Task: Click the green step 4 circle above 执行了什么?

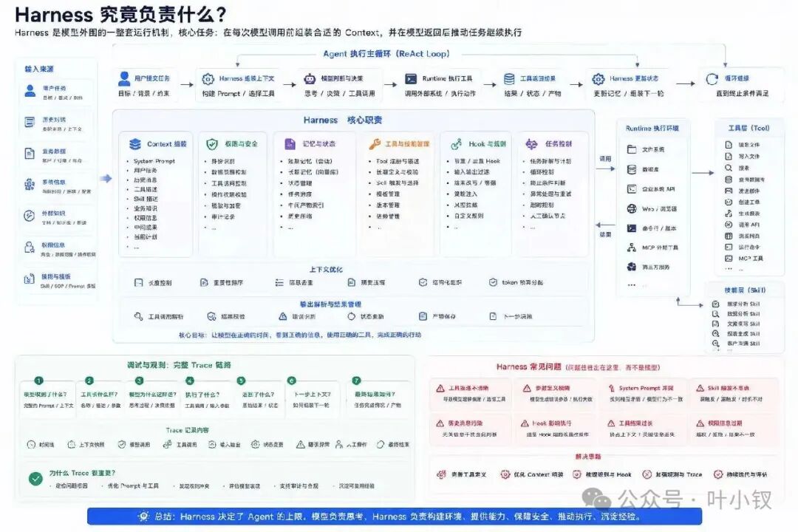Action: pyautogui.click(x=190, y=381)
